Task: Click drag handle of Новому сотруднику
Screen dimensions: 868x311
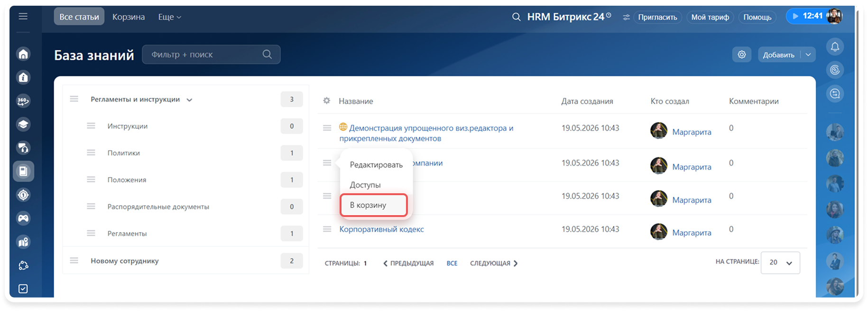Action: 74,260
